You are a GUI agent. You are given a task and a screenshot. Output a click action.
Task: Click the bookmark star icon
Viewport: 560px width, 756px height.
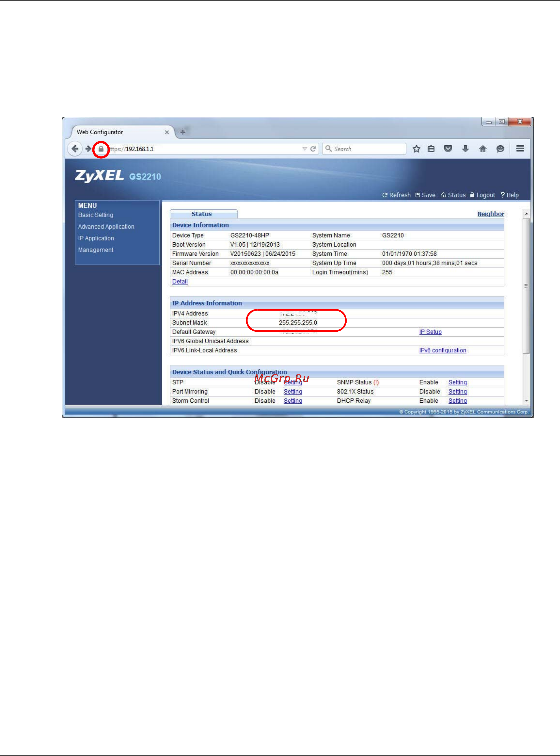[416, 149]
